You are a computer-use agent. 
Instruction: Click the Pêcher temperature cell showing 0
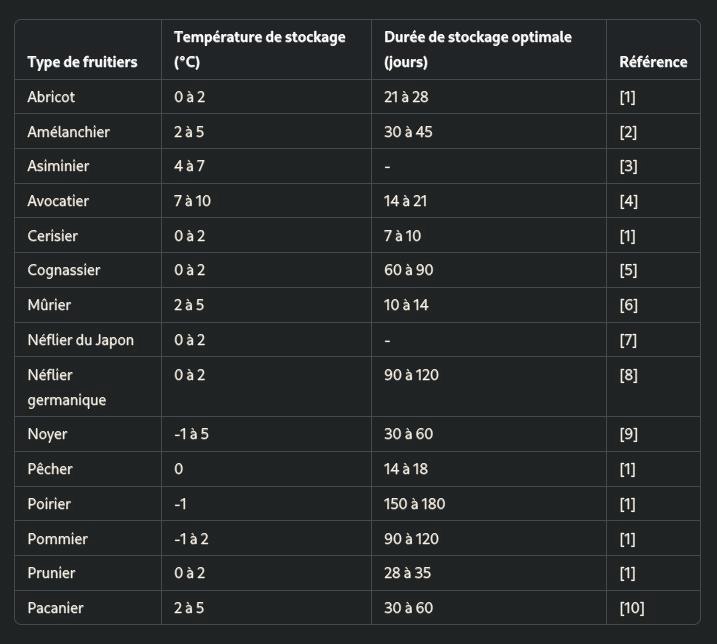point(179,469)
